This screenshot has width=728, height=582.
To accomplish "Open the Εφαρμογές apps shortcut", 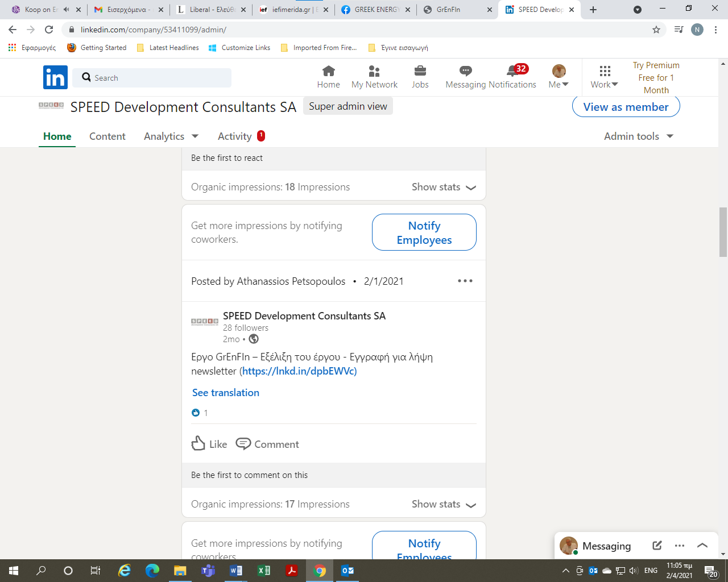I will coord(32,48).
